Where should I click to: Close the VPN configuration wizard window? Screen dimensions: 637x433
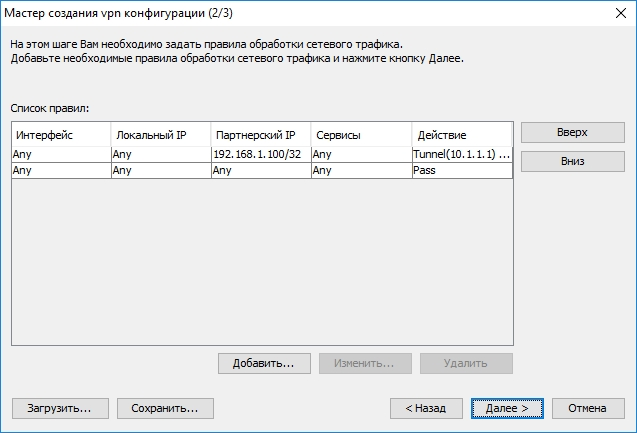click(x=621, y=13)
